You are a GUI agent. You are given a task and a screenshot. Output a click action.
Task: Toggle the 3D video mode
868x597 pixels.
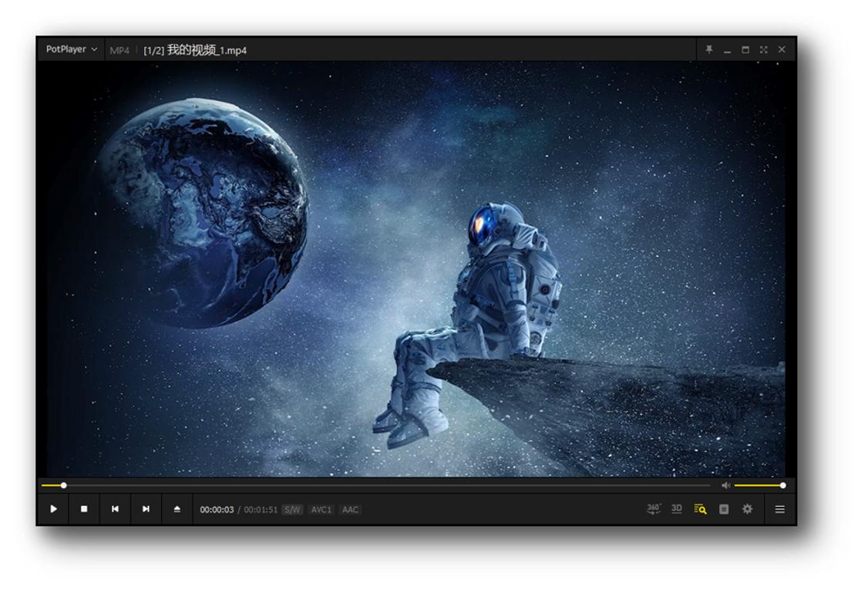coord(676,509)
